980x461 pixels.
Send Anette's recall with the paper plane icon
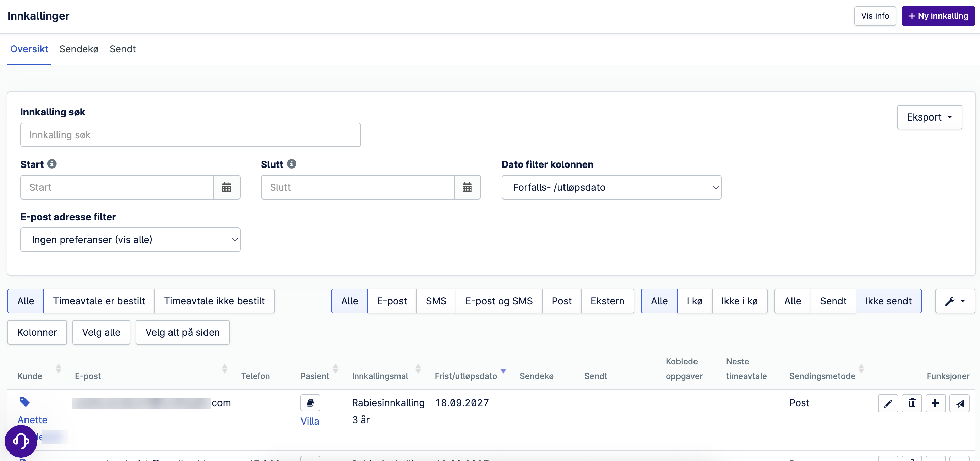click(x=960, y=403)
